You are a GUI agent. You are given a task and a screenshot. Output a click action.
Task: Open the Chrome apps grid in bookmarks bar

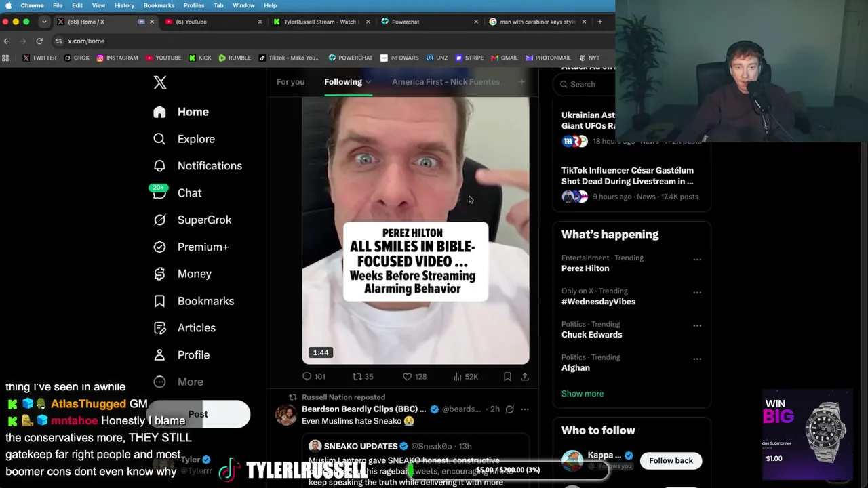click(x=5, y=58)
